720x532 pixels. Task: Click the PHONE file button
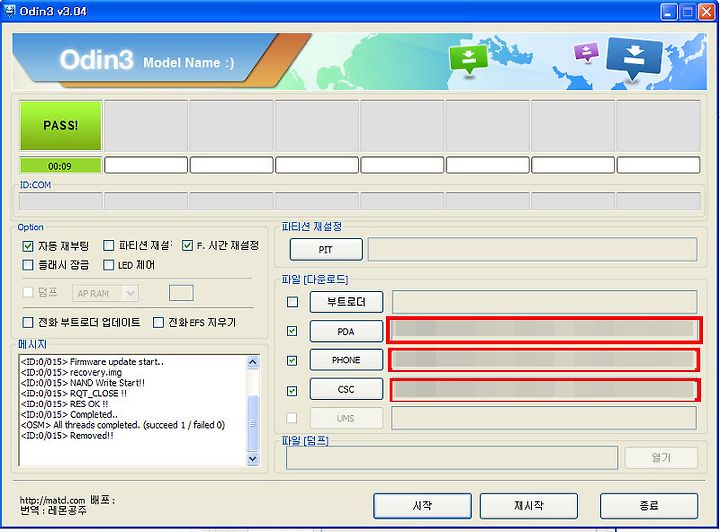[x=346, y=360]
